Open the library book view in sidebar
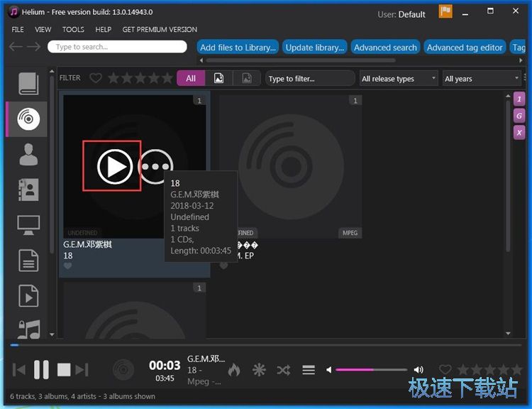Screen dimensions: 532x409 coord(28,84)
